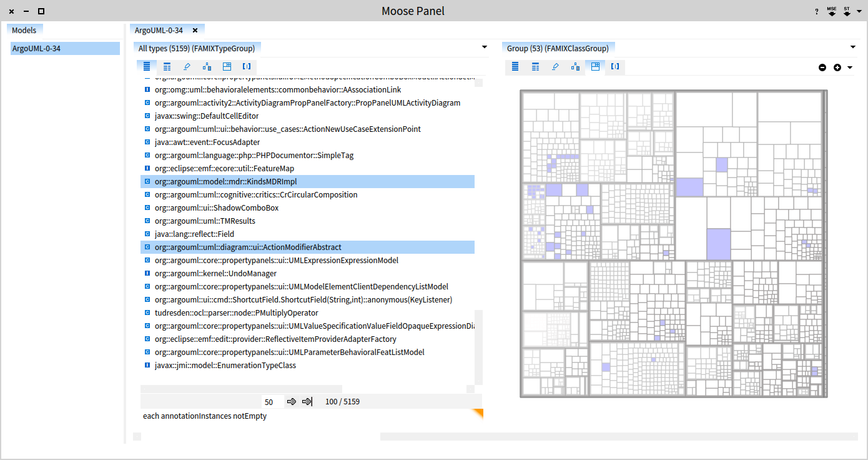Click interface icon beside javax::jmi::model::EnumerationTypeClass

coord(147,365)
